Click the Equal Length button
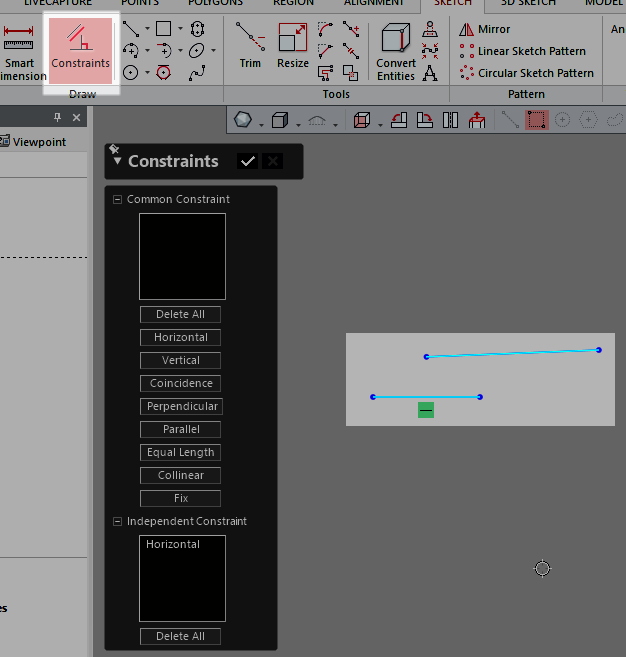626x657 pixels. 180,453
